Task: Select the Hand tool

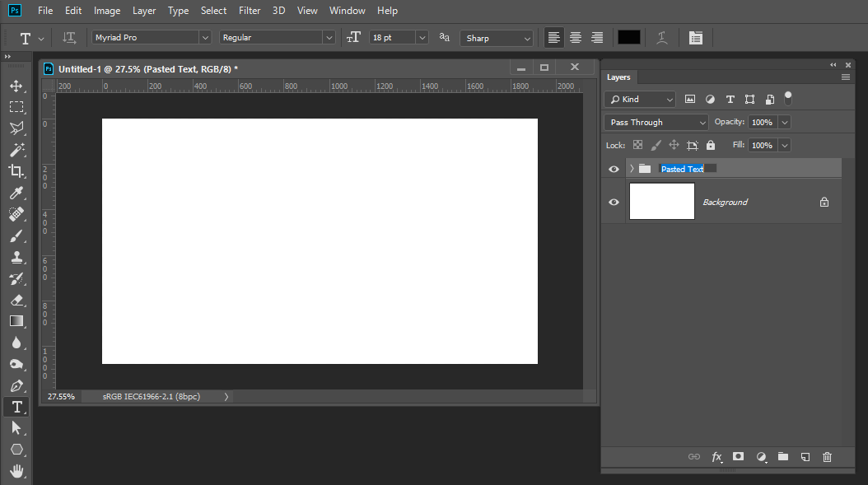Action: pyautogui.click(x=16, y=470)
